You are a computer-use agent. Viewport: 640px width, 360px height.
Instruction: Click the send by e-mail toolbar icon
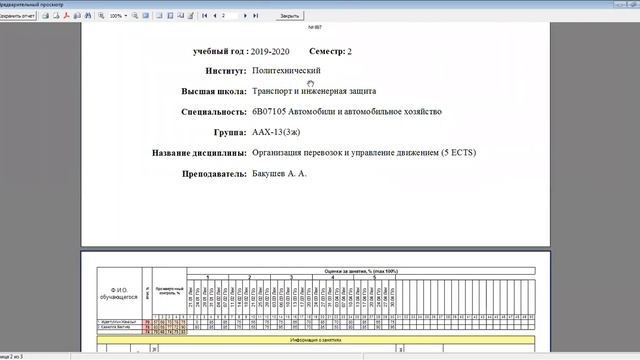click(77, 16)
